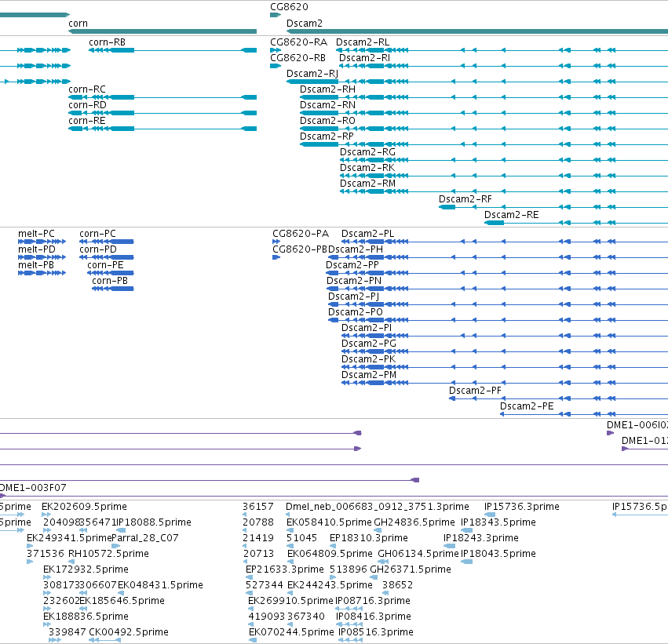Click the CG8620-RA transcript label
This screenshot has height=644, width=668.
(x=298, y=42)
